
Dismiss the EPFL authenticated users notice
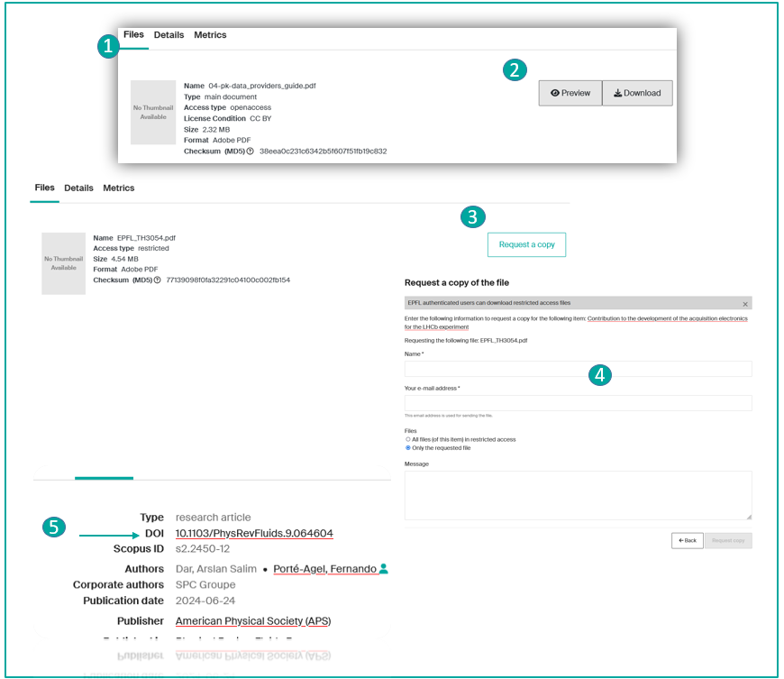coord(744,304)
